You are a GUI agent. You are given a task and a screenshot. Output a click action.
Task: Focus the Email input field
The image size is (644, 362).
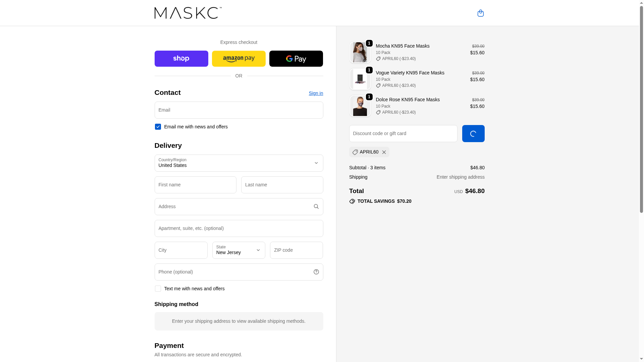pyautogui.click(x=238, y=110)
